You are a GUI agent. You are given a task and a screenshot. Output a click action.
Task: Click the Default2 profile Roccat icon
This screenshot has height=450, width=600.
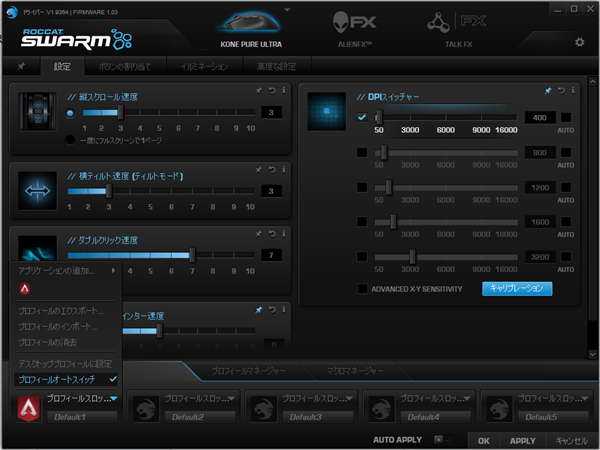coord(146,408)
